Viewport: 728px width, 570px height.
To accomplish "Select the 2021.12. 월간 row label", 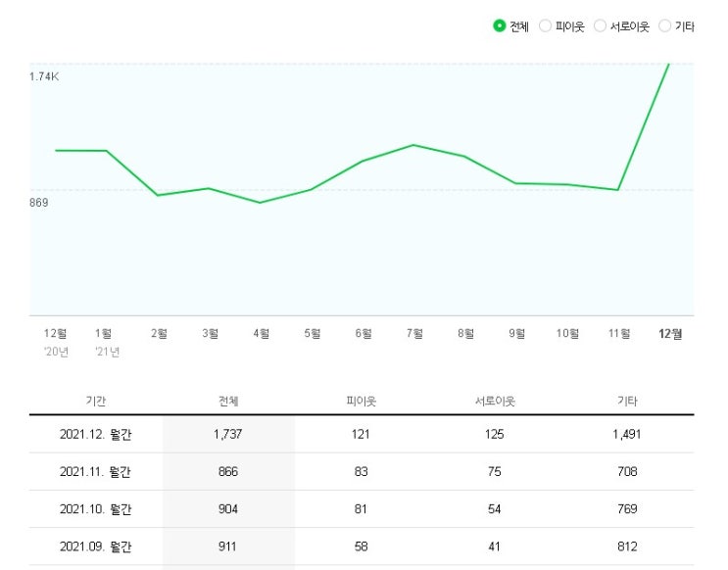I will [x=96, y=435].
